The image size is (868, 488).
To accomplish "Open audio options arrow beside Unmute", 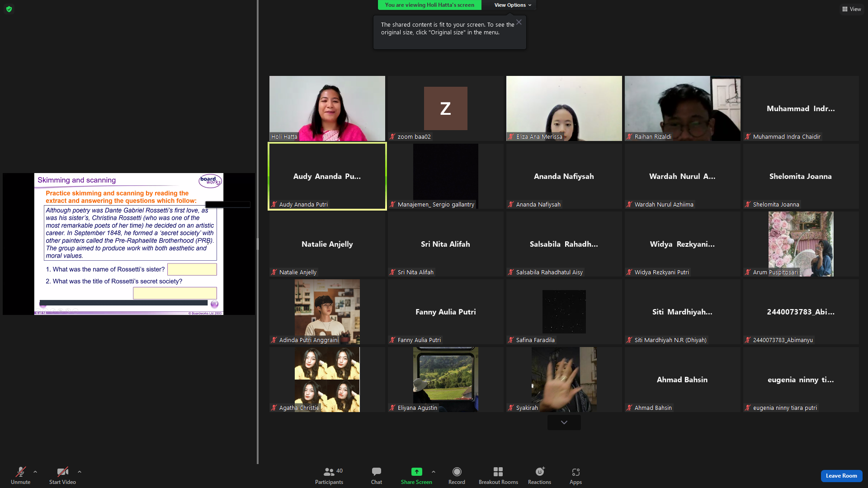I will pyautogui.click(x=35, y=472).
